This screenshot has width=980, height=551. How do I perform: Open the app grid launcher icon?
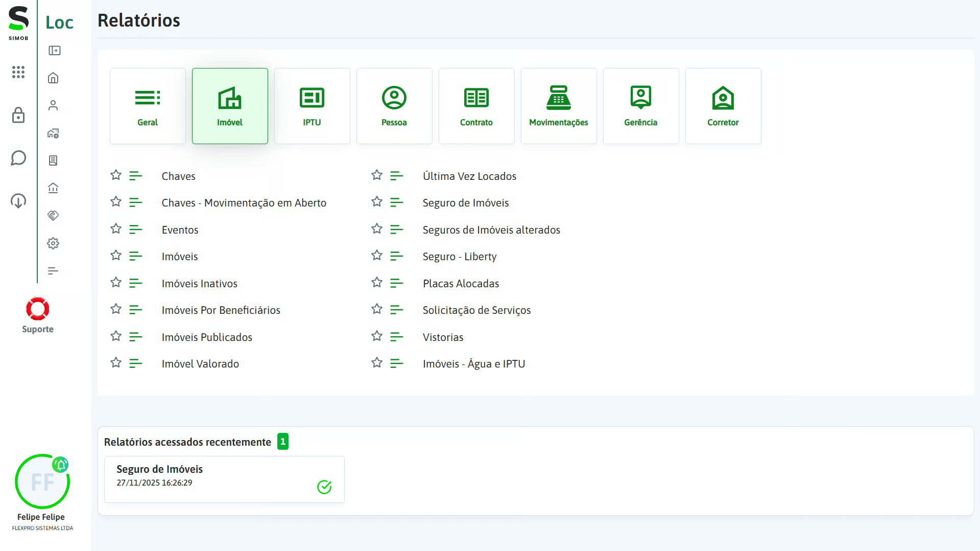click(x=18, y=72)
